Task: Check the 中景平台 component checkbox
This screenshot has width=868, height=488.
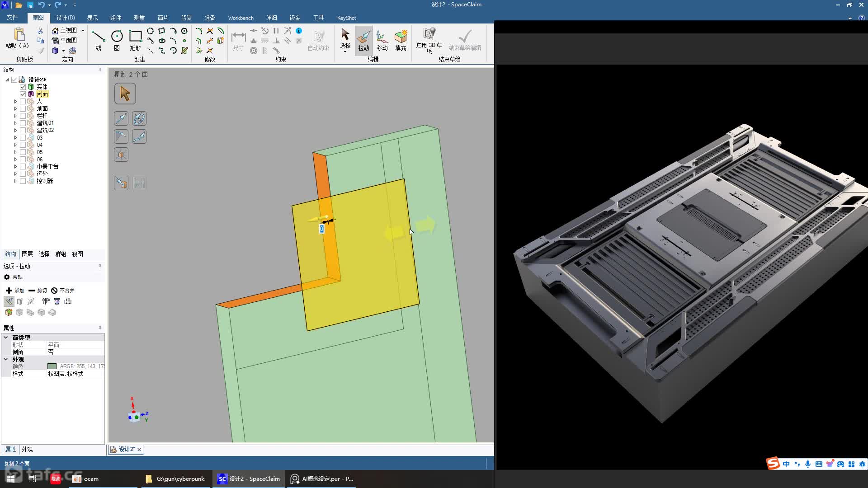Action: tap(23, 166)
